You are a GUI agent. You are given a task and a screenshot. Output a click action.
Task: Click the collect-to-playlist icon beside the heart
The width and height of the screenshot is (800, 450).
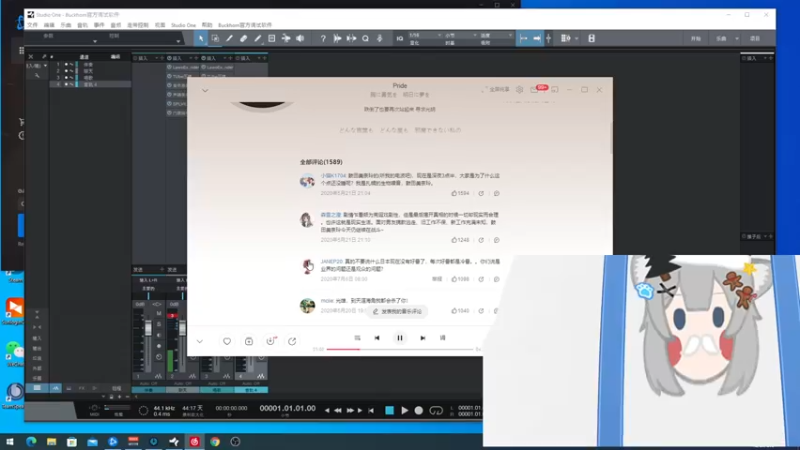click(249, 341)
